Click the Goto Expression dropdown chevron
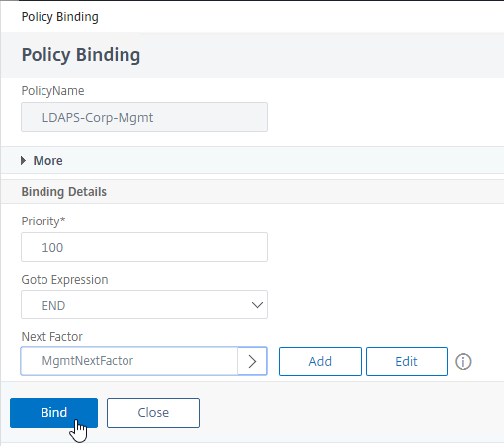504x446 pixels. tap(257, 305)
